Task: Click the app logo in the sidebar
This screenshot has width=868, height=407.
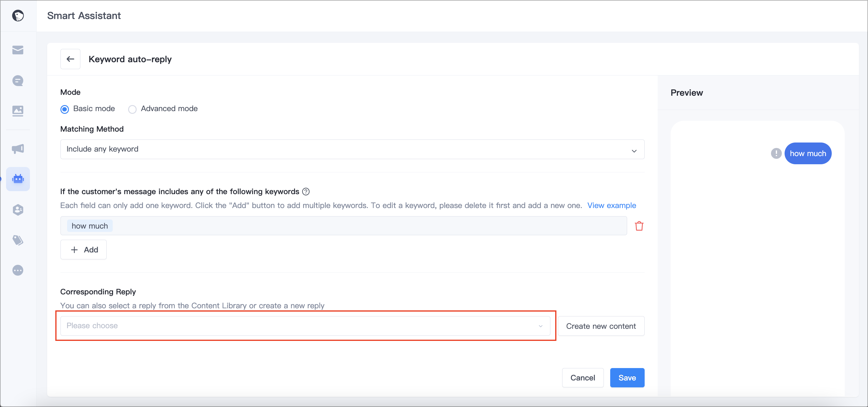Action: pyautogui.click(x=18, y=15)
